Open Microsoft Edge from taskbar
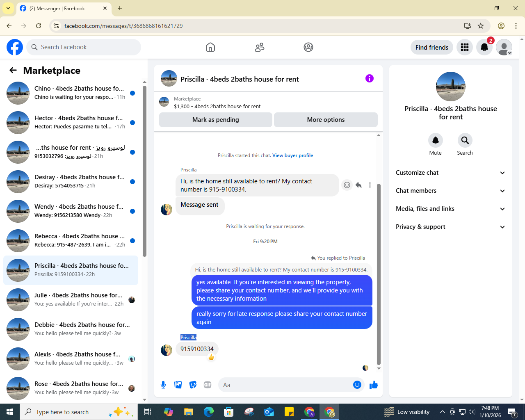 pos(209,412)
